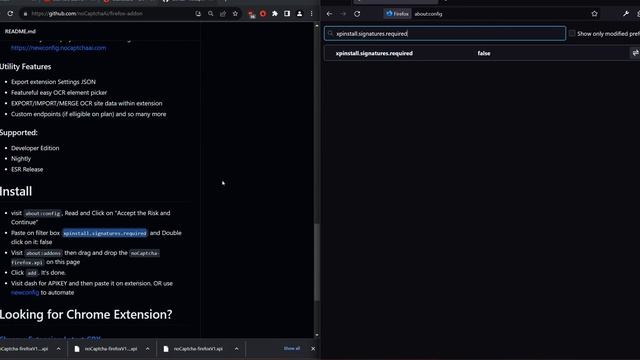Reload the GitHub page in Chrome
This screenshot has width=640, height=360.
(x=10, y=13)
